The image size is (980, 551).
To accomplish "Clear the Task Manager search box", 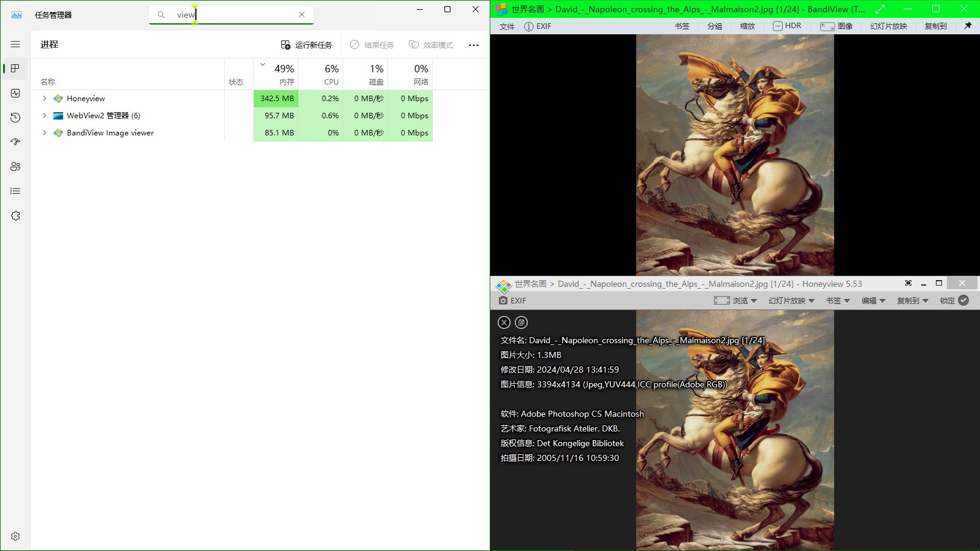I will point(302,15).
